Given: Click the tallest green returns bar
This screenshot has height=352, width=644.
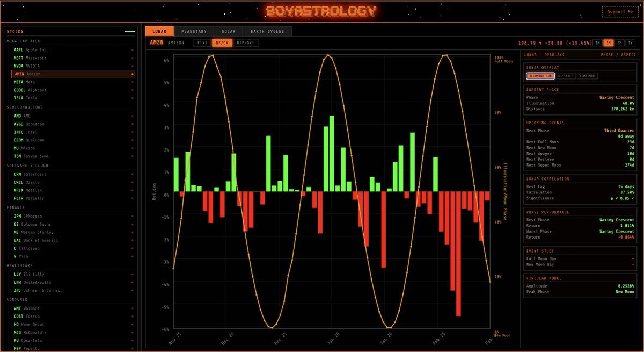Looking at the screenshot, I should point(332,153).
